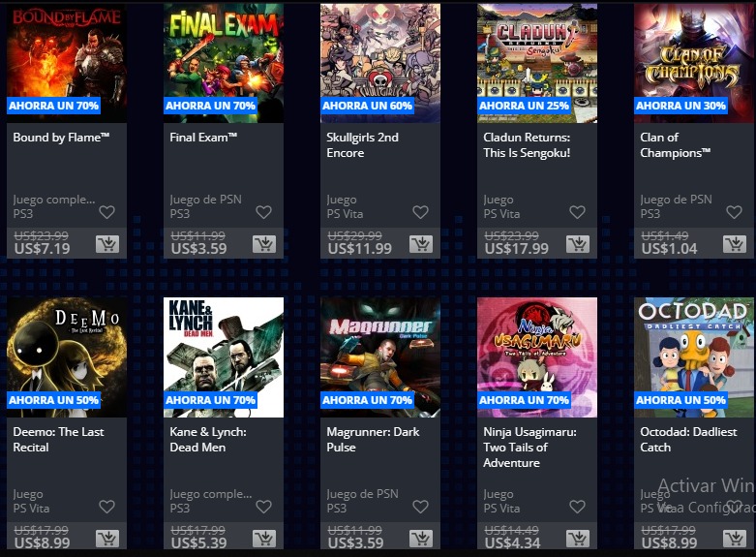This screenshot has width=756, height=557.
Task: Toggle wishlist heart for Final Exam
Action: point(263,212)
